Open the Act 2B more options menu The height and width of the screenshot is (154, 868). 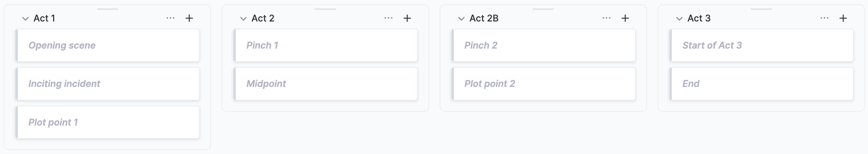point(606,18)
